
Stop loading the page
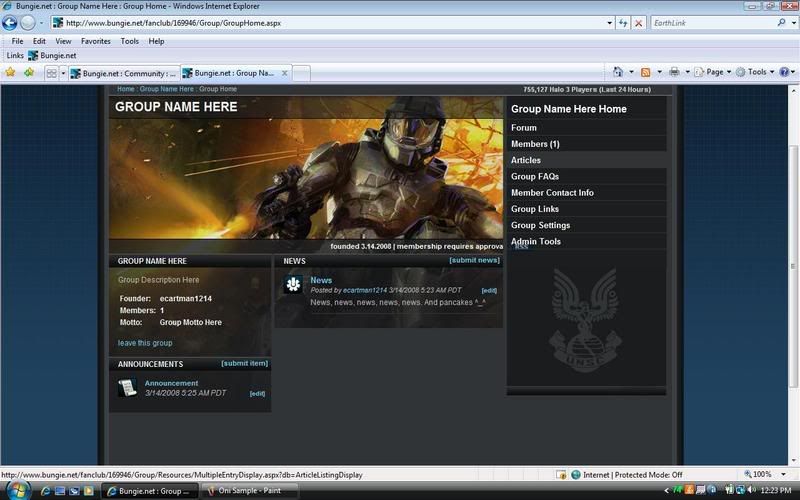639,22
